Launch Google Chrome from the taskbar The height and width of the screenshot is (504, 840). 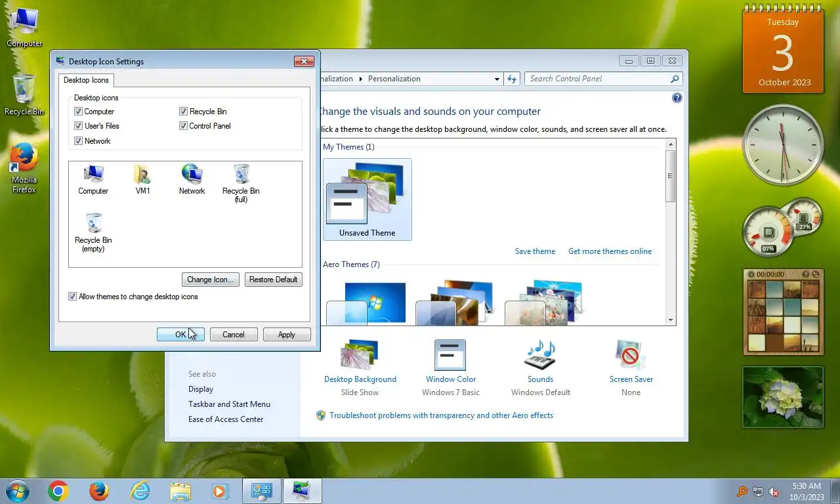click(x=58, y=491)
